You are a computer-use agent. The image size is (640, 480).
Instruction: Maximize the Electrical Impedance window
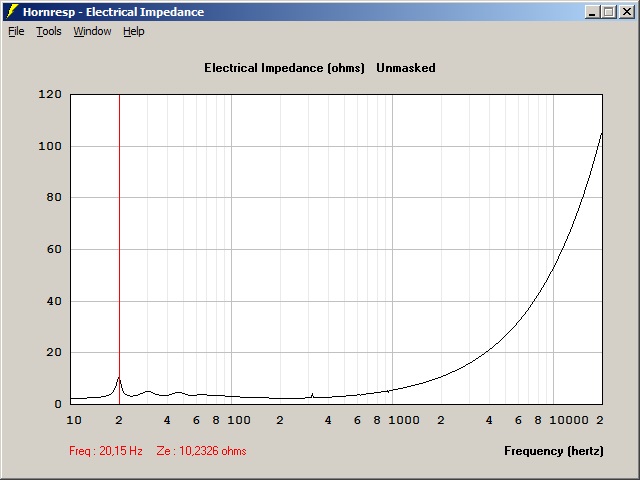(609, 12)
